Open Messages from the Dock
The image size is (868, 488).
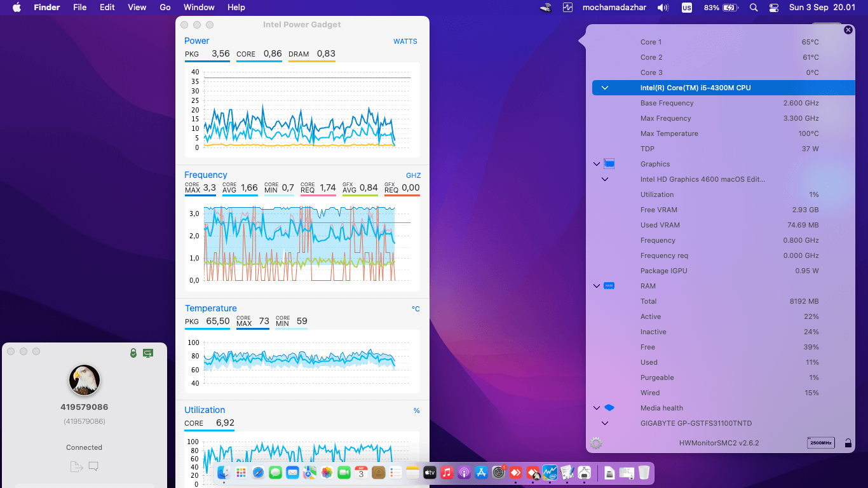(275, 473)
